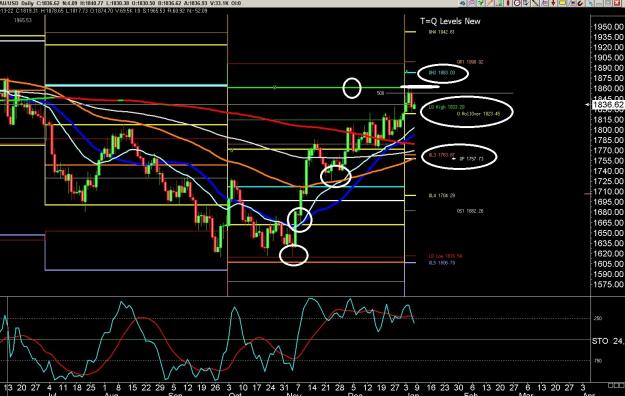The image size is (625, 396).
Task: Click the red vertical bar toolbar icon
Action: 508,3
